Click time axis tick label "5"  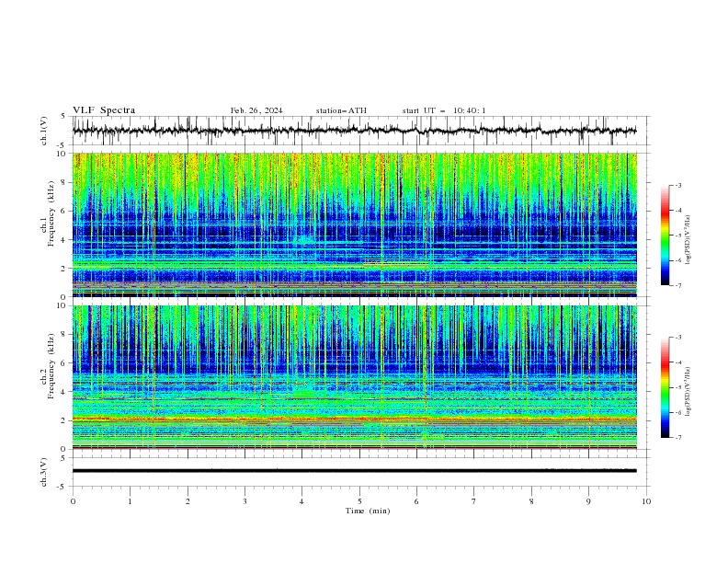[359, 501]
